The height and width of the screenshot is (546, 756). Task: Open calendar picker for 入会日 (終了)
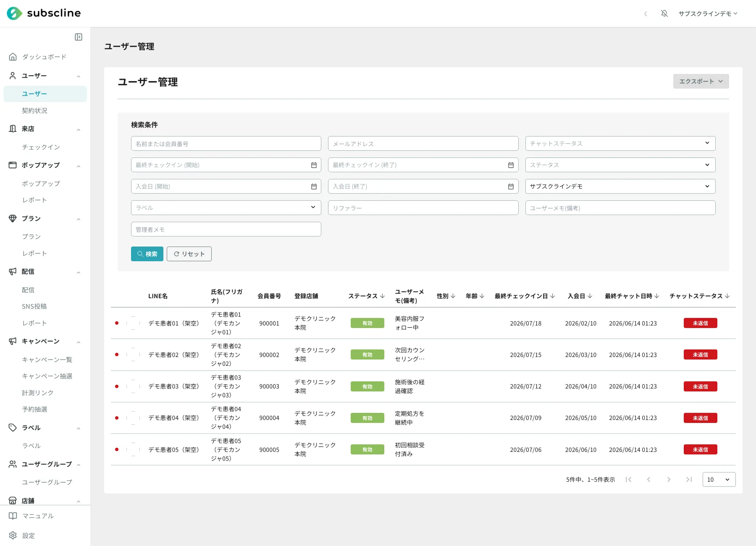coord(511,186)
